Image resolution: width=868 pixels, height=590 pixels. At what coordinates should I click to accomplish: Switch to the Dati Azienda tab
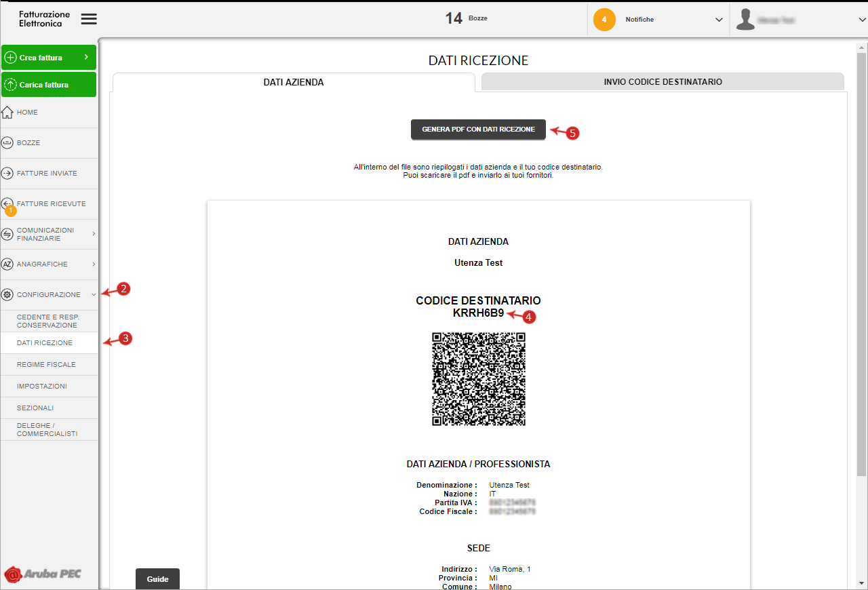(x=294, y=82)
